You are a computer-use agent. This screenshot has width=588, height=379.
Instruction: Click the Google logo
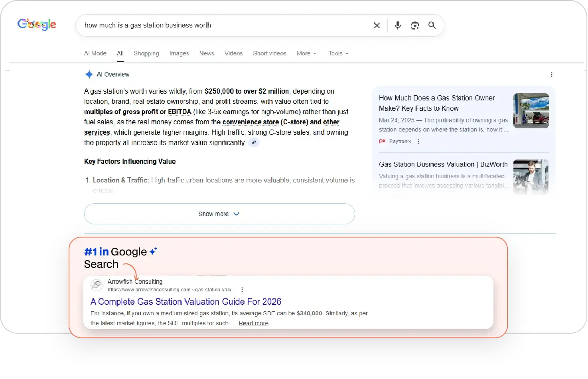tap(37, 24)
